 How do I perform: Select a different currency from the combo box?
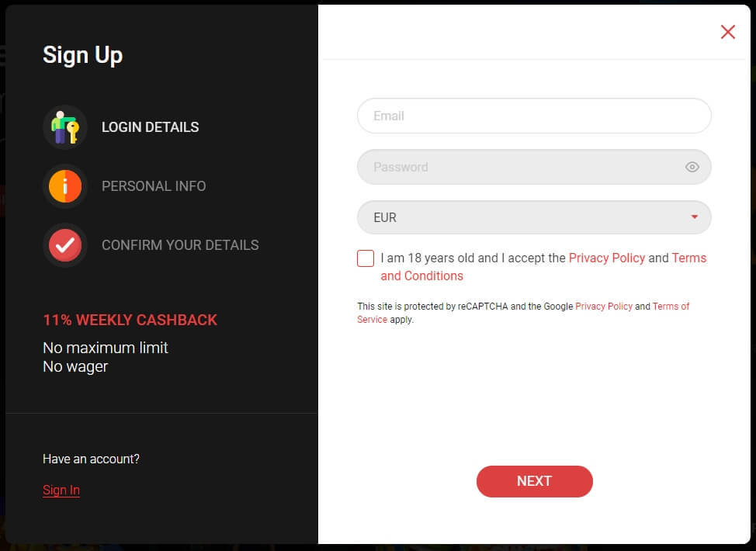click(x=534, y=217)
